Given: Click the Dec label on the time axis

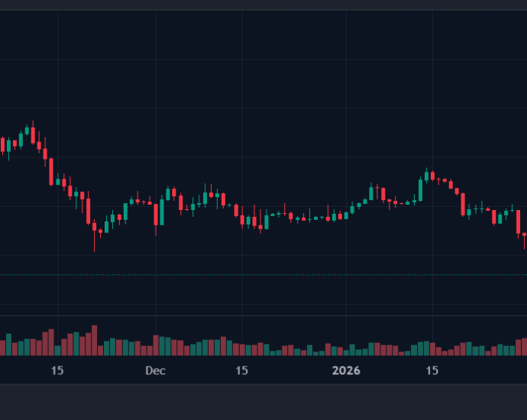Looking at the screenshot, I should click(x=155, y=371).
